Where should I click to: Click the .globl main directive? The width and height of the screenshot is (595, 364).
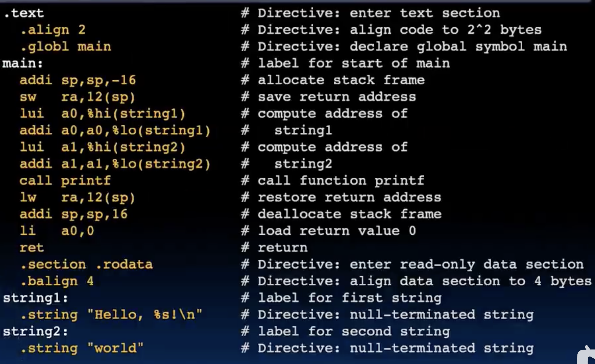(66, 47)
